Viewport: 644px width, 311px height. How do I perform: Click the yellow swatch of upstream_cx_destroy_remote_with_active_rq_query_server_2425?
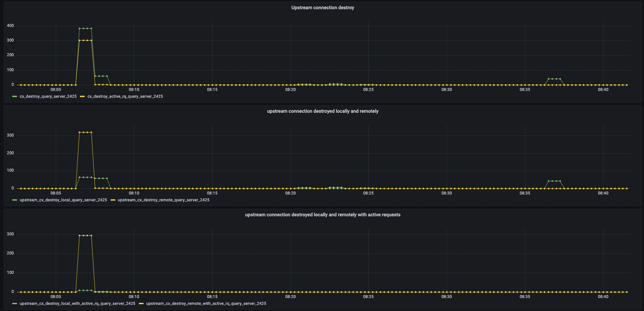click(141, 304)
